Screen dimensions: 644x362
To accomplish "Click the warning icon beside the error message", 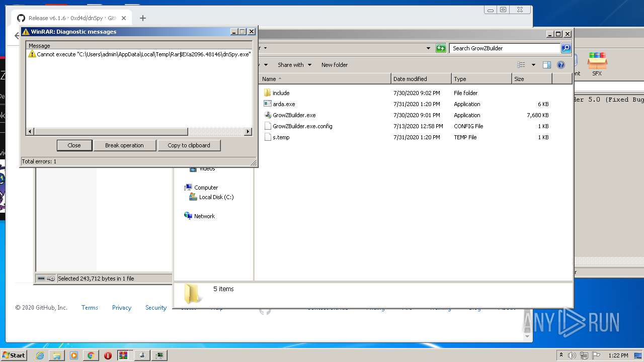I will point(32,54).
